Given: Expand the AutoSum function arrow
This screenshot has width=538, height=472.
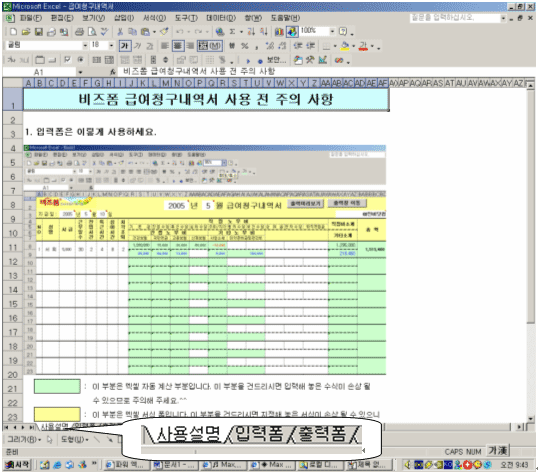Looking at the screenshot, I should tap(241, 32).
